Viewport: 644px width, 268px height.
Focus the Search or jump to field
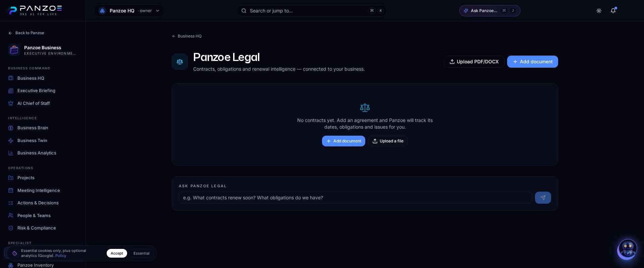click(x=312, y=11)
